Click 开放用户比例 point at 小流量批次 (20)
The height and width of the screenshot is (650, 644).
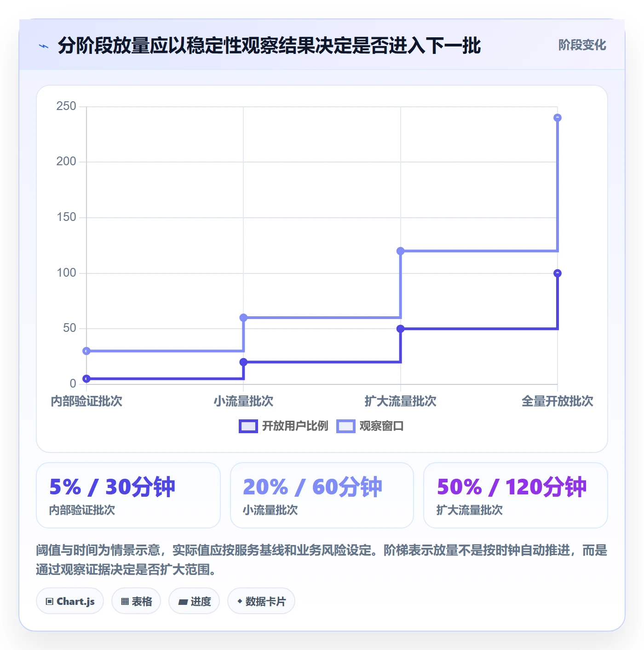pos(243,362)
